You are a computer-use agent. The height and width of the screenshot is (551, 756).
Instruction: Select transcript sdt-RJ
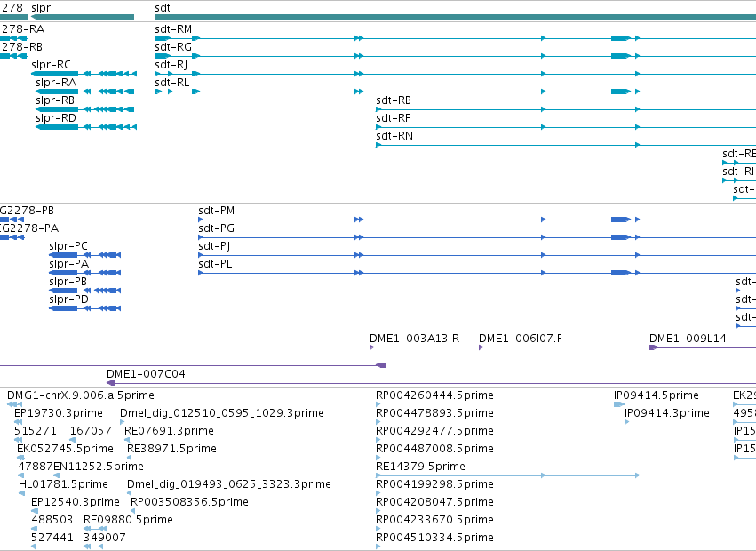point(171,65)
